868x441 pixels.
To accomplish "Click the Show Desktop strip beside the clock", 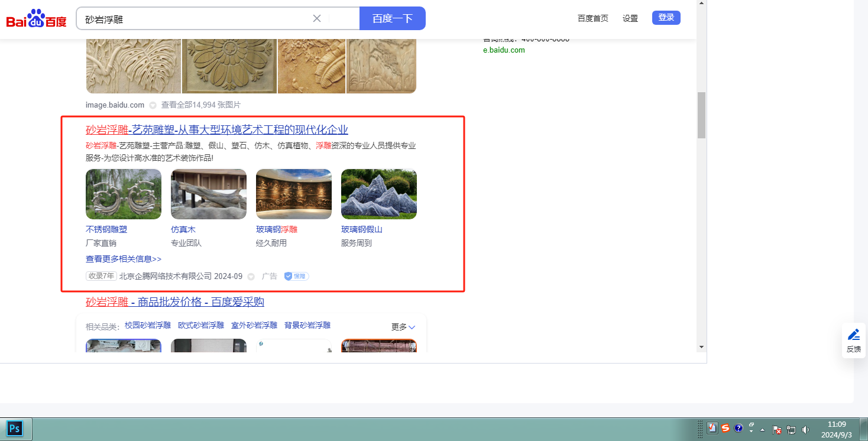I will (864, 429).
